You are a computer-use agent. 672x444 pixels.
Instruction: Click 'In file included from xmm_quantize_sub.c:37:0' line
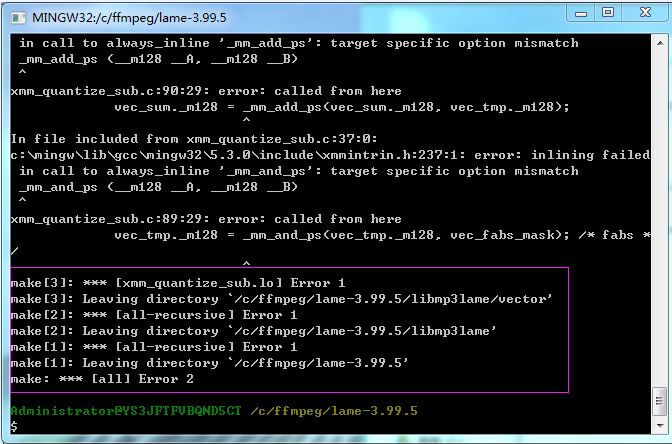click(194, 139)
